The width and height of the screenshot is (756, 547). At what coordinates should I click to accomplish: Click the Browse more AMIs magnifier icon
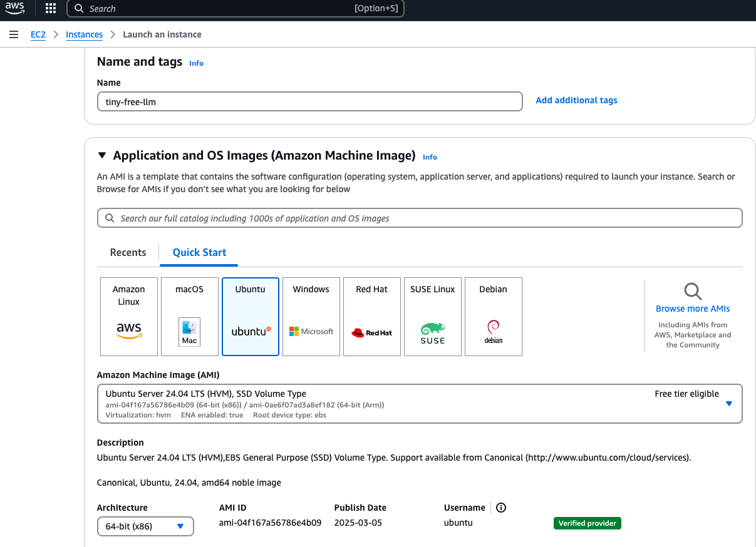click(693, 291)
